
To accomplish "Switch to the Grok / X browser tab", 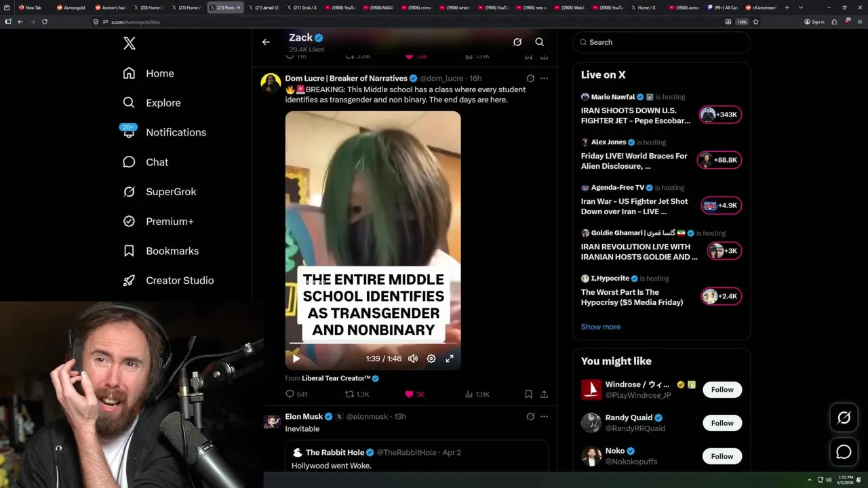I will 302,7.
